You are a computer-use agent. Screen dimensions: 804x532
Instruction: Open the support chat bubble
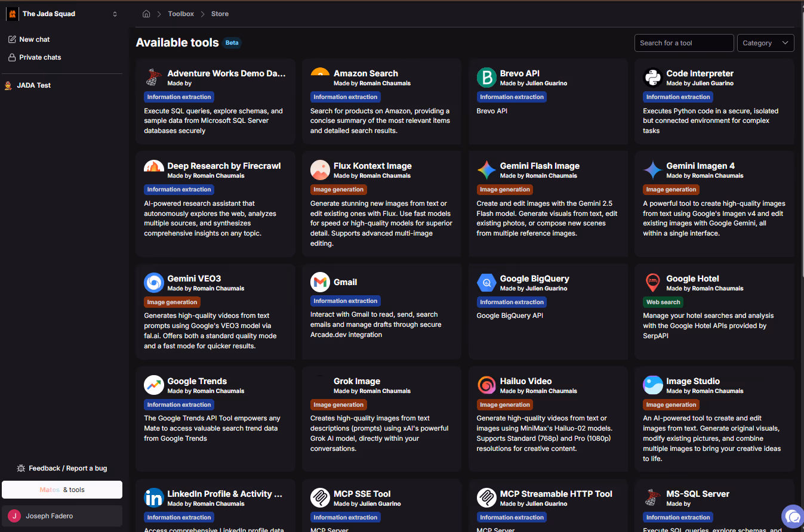792,516
